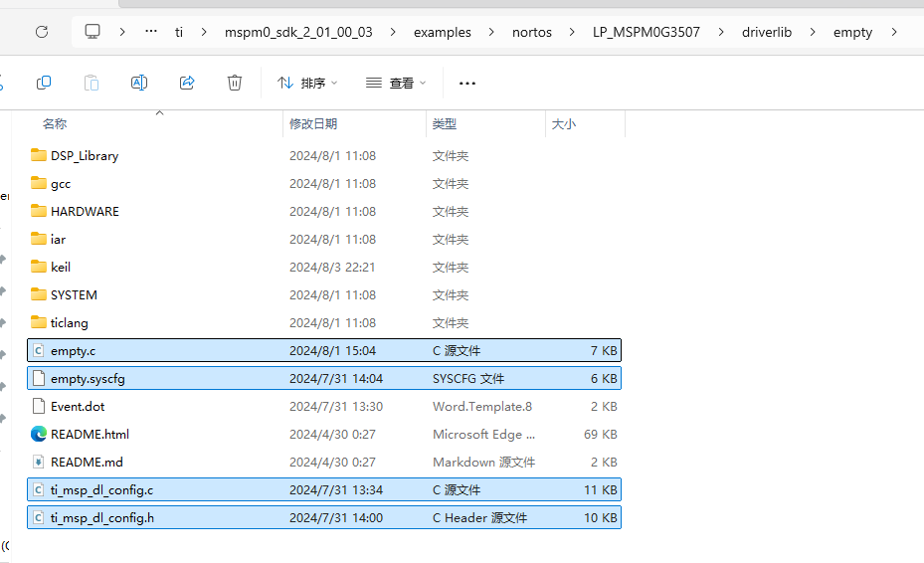The width and height of the screenshot is (924, 563).
Task: Click the empty.c file icon
Action: point(39,350)
